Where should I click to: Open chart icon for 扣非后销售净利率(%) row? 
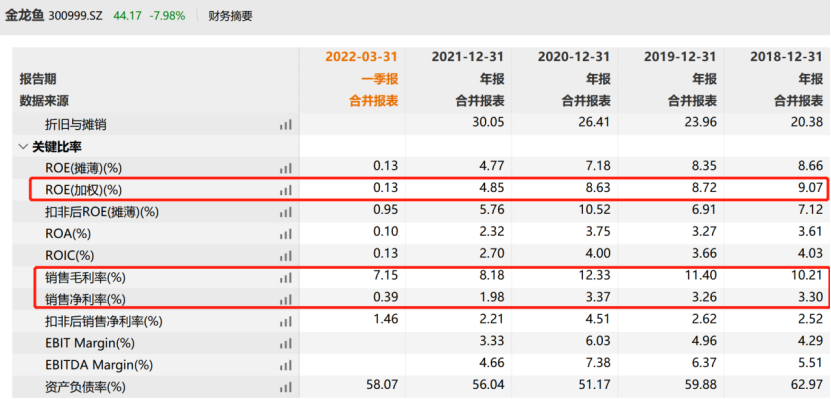click(286, 322)
